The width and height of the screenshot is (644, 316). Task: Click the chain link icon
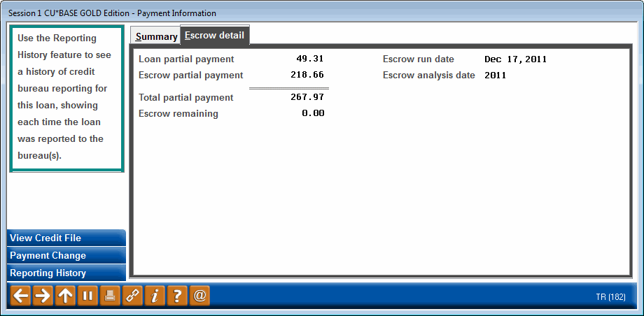[132, 296]
